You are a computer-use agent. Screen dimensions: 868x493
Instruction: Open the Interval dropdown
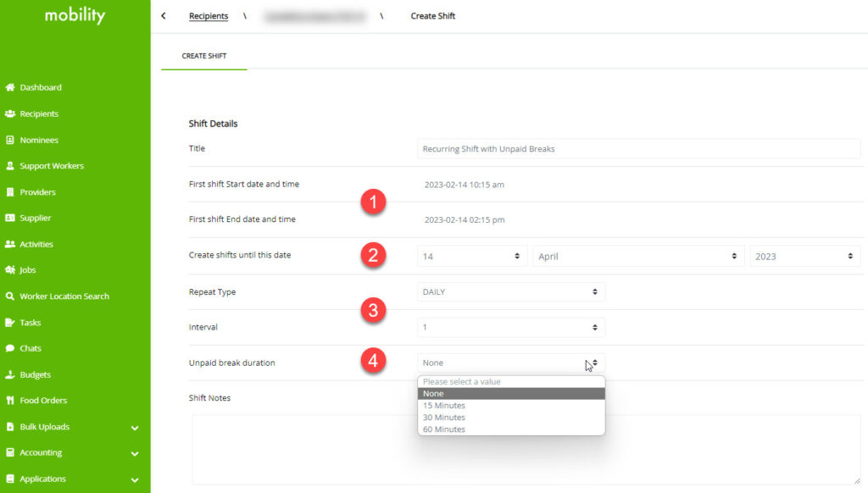click(x=510, y=327)
